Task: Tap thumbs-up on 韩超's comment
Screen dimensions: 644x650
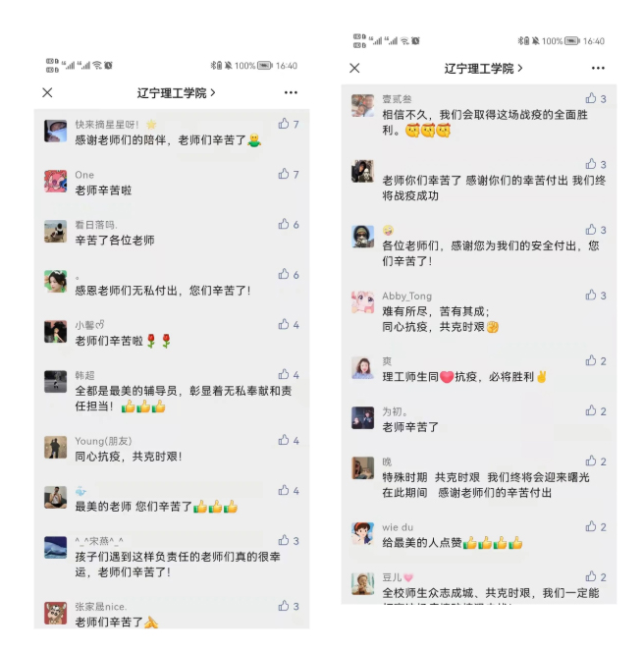Action: tap(284, 374)
